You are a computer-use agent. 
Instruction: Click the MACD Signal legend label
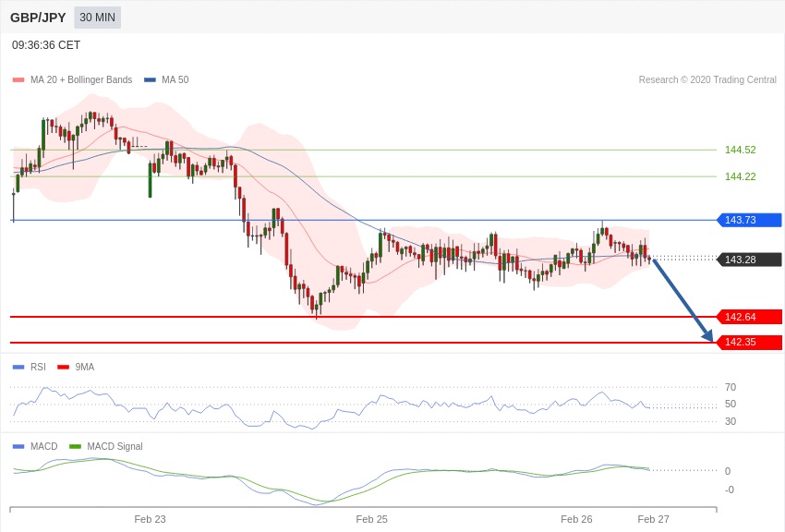pyautogui.click(x=115, y=446)
